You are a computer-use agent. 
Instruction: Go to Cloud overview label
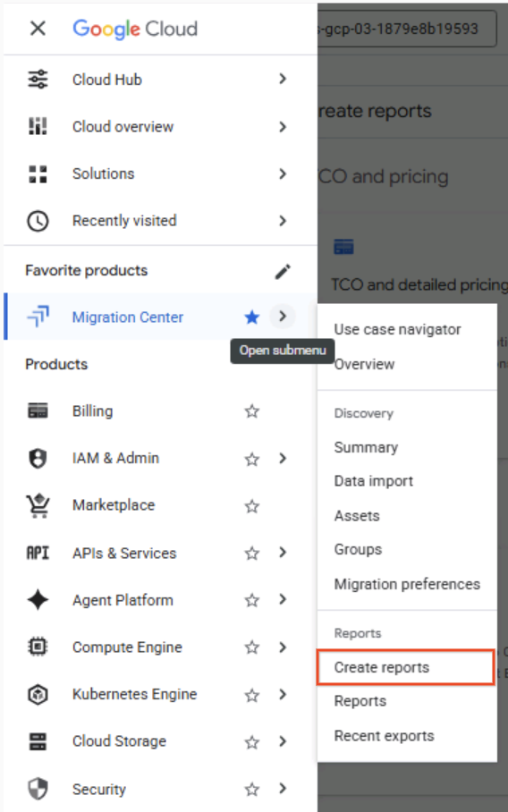[123, 127]
